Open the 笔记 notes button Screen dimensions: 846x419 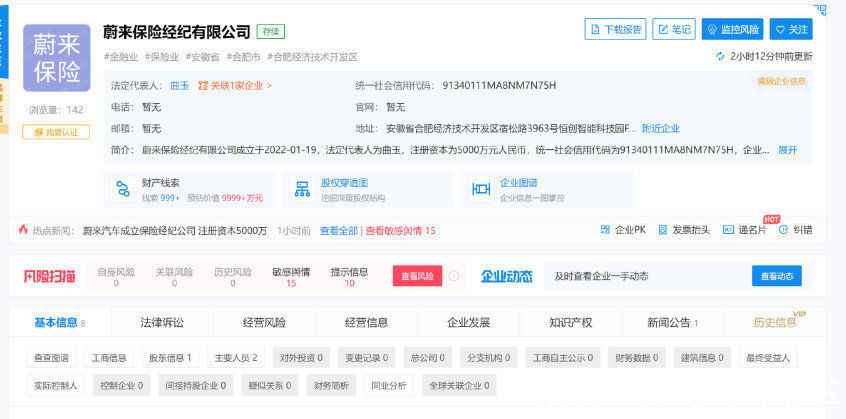point(674,30)
